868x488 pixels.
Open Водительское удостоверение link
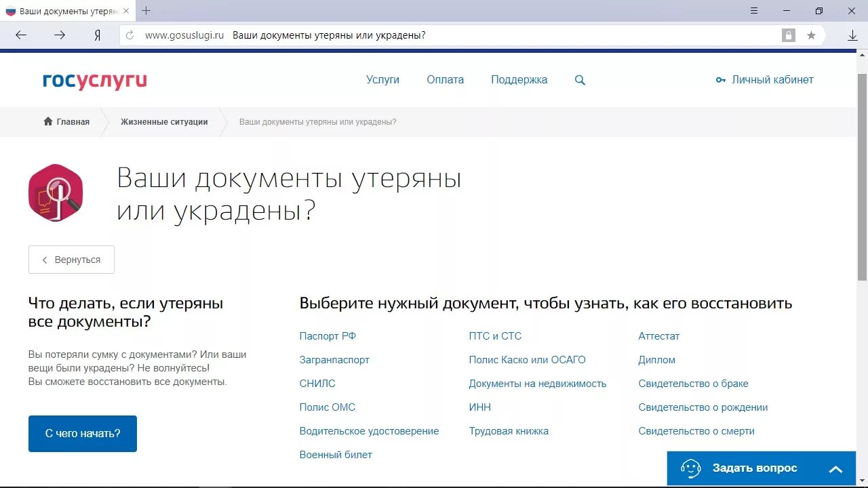pyautogui.click(x=369, y=431)
